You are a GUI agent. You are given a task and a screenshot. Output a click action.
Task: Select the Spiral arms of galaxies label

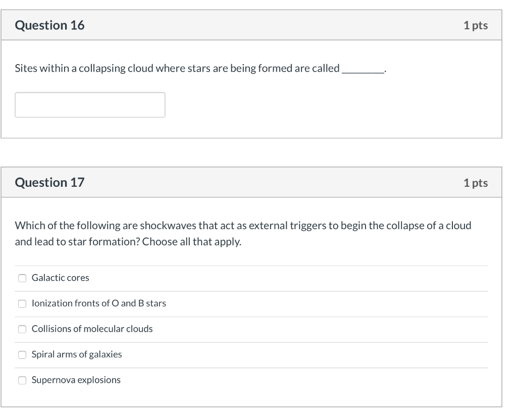pos(77,354)
